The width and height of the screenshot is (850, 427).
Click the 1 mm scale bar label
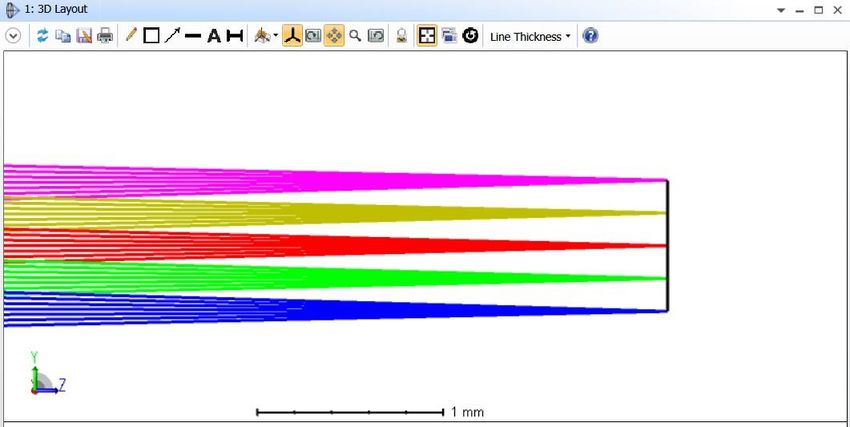pos(467,412)
